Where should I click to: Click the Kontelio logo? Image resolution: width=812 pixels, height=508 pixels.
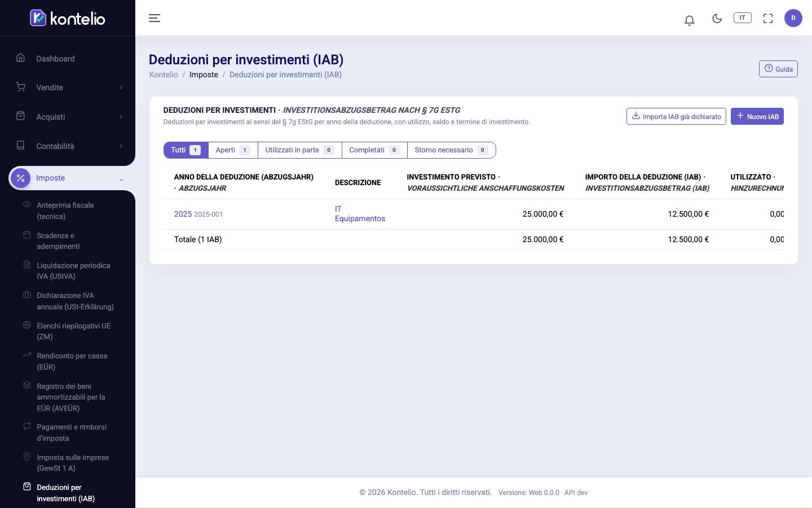[68, 18]
